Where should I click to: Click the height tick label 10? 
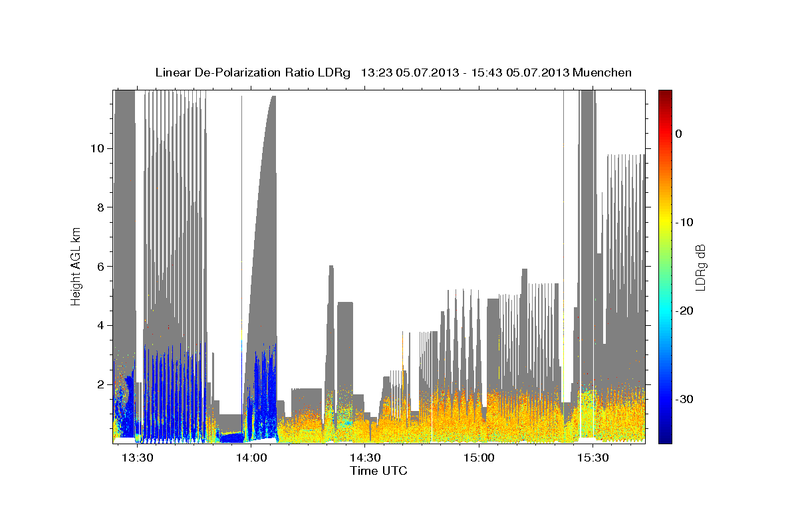97,148
